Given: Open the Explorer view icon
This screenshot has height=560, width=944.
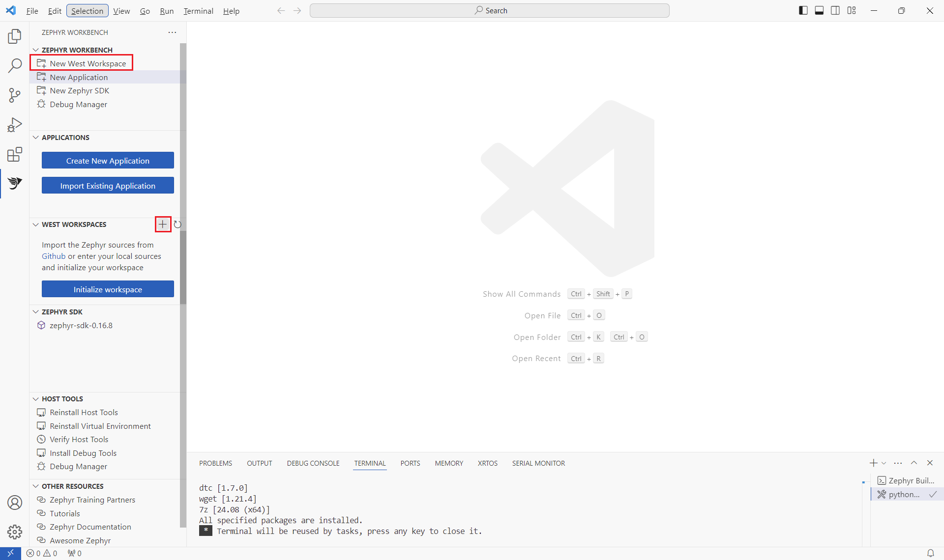Looking at the screenshot, I should (x=15, y=36).
